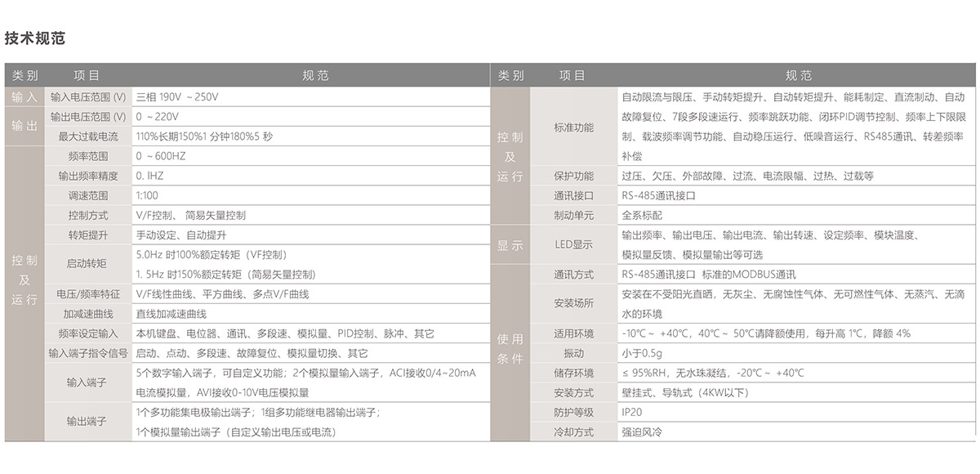
Task: Select the 频率设定输入 row label
Action: point(88,333)
